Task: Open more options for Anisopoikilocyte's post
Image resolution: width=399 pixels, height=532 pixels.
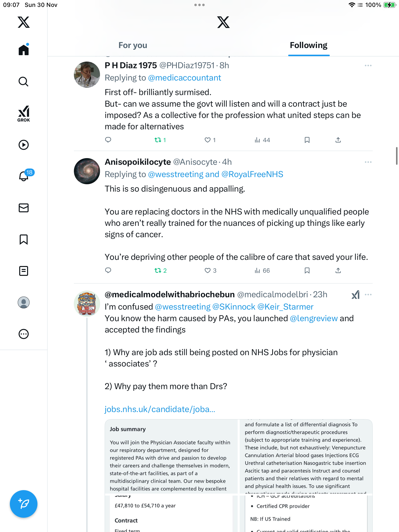Action: [368, 162]
